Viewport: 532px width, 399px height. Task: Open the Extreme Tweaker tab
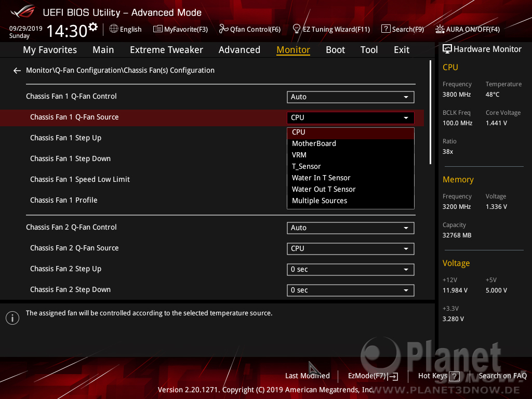[x=166, y=50]
